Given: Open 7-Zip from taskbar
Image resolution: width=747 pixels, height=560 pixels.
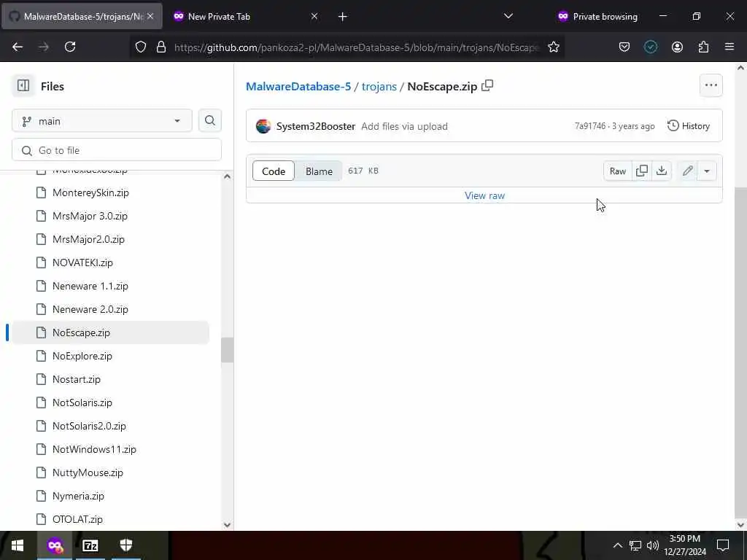Looking at the screenshot, I should pos(90,545).
